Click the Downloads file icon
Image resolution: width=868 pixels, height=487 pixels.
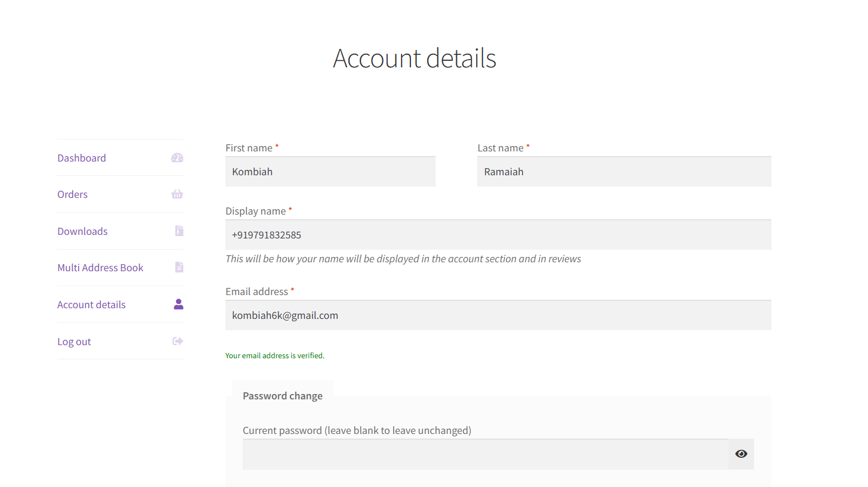point(179,231)
